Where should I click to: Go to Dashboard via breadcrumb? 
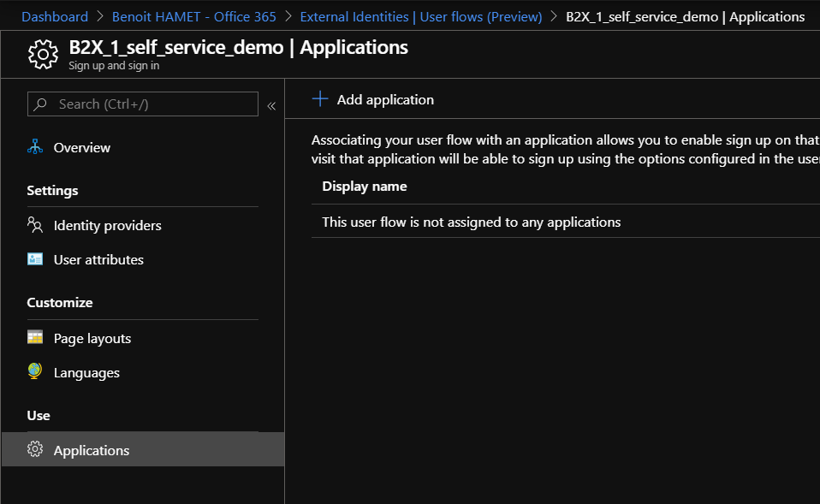[55, 17]
